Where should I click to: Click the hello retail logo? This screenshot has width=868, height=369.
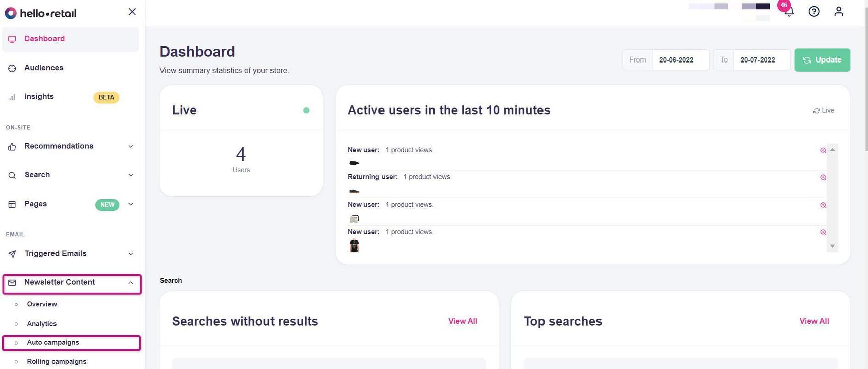[40, 13]
